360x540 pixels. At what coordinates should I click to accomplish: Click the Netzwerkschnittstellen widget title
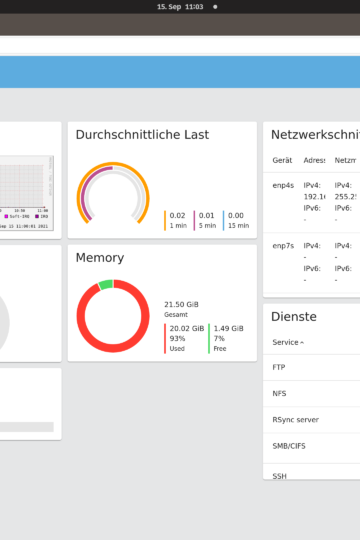click(x=315, y=135)
